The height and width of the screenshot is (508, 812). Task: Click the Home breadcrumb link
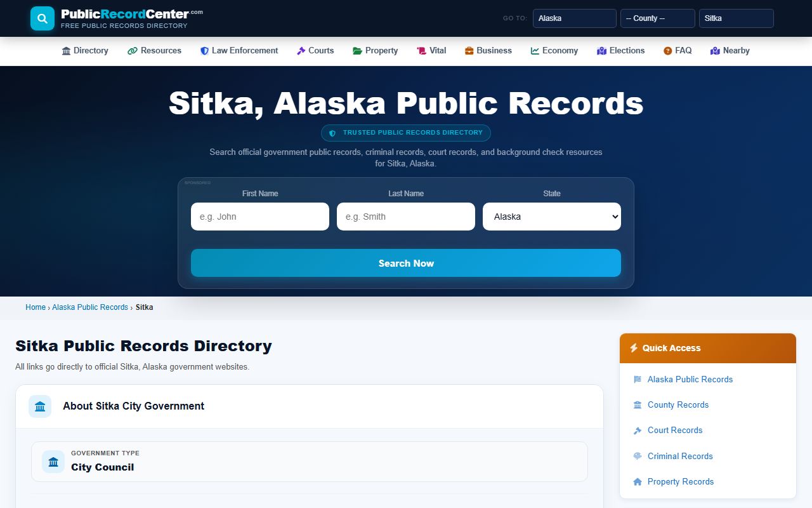(36, 307)
